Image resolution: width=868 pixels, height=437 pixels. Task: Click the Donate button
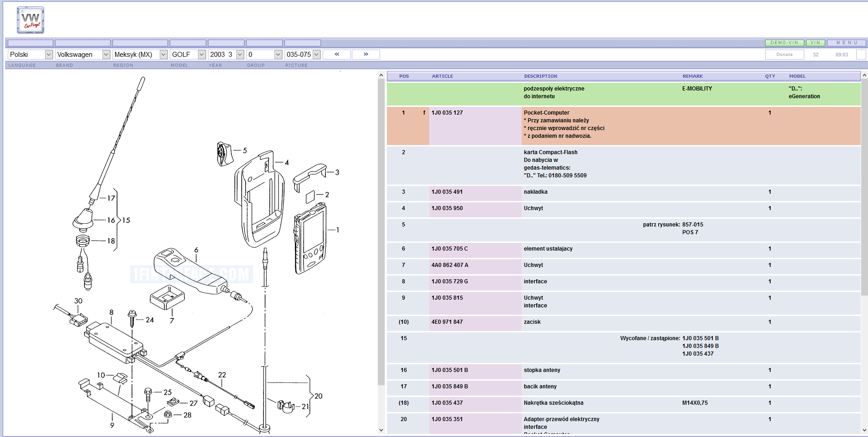(x=784, y=55)
